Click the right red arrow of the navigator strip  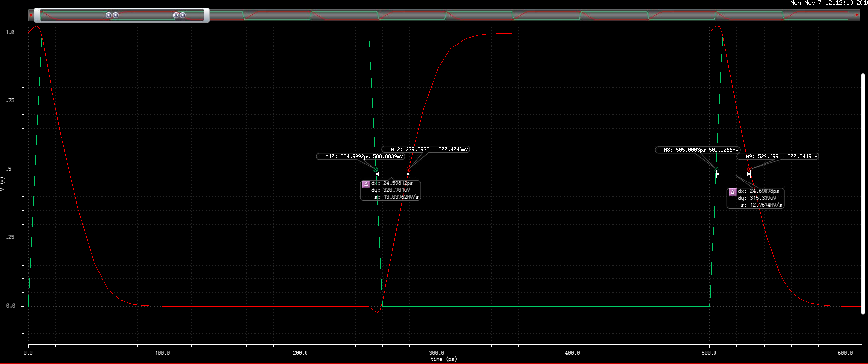click(857, 15)
